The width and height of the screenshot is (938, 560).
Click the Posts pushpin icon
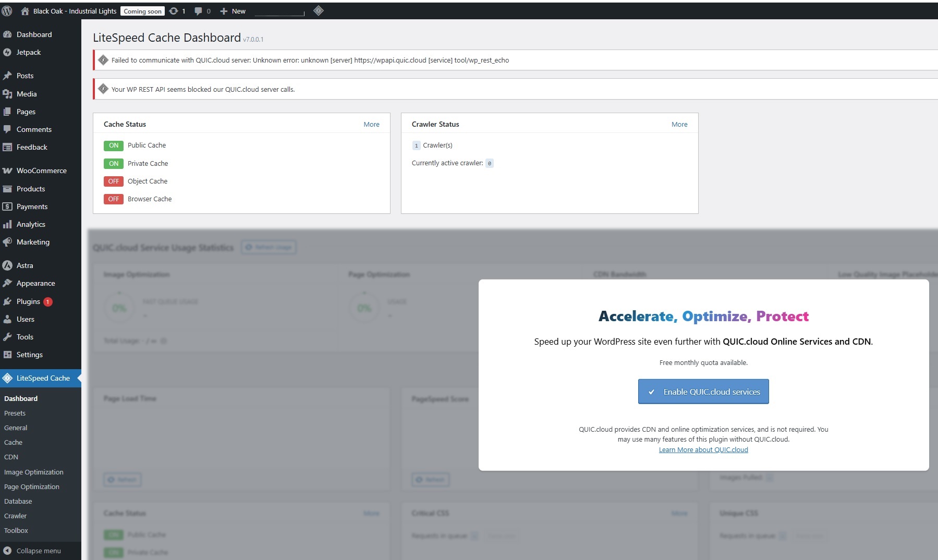coord(7,76)
